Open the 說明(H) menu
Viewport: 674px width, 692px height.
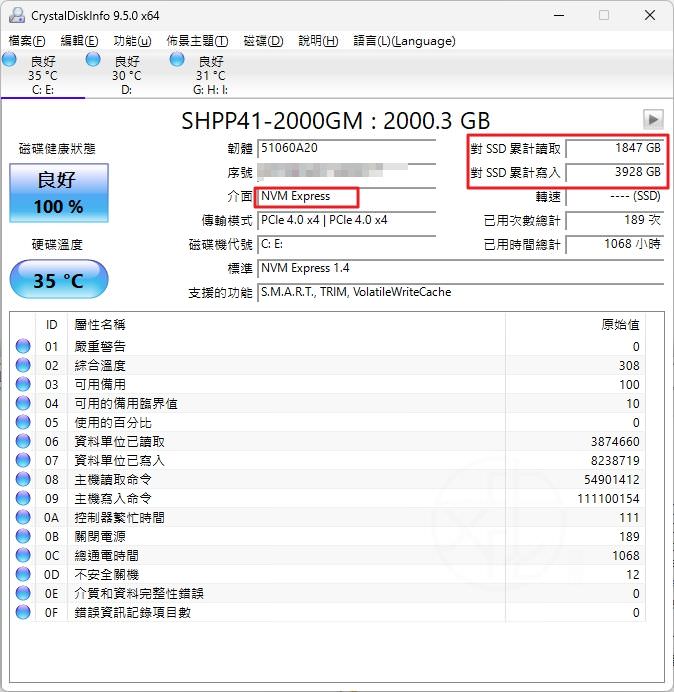[x=318, y=41]
